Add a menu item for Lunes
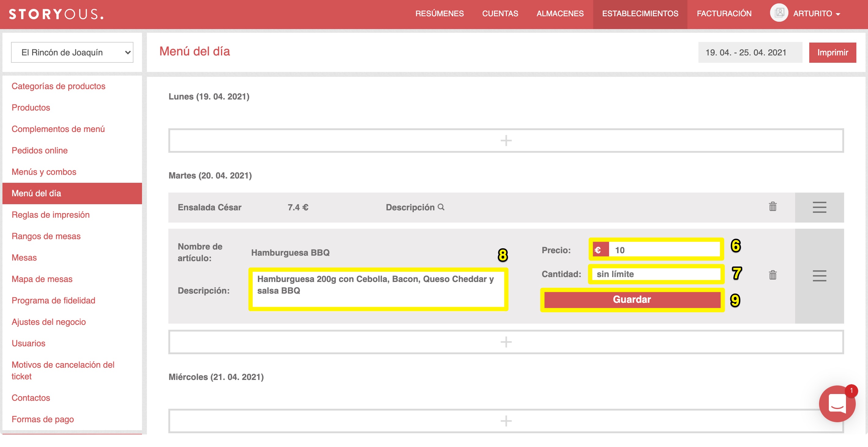The height and width of the screenshot is (447, 868). (x=506, y=140)
